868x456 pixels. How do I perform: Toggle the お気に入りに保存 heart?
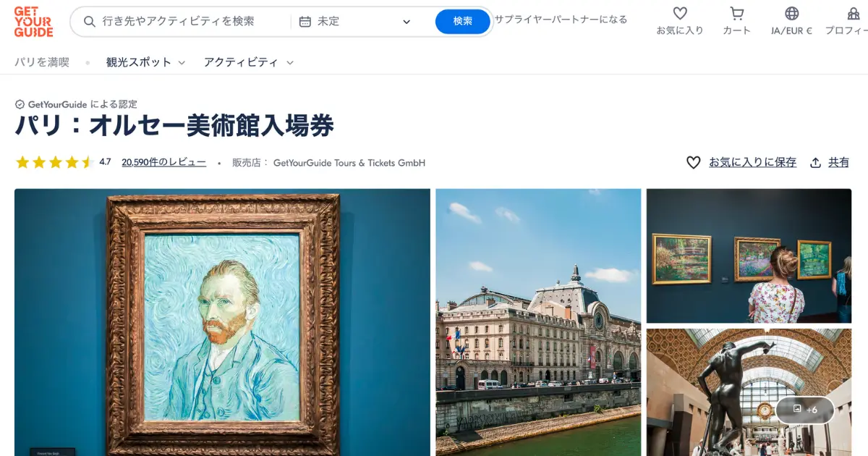[694, 163]
